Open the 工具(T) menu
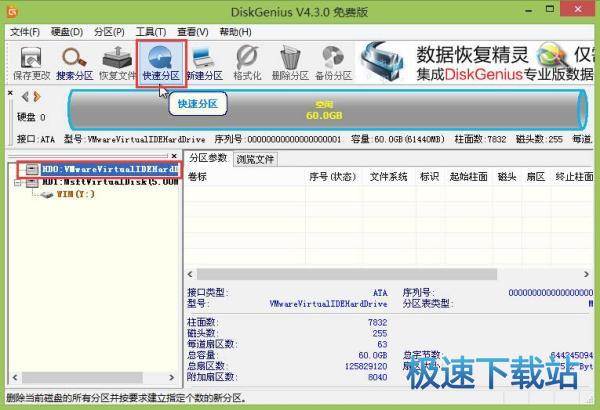Viewport: 600px width, 410px height. pyautogui.click(x=151, y=32)
